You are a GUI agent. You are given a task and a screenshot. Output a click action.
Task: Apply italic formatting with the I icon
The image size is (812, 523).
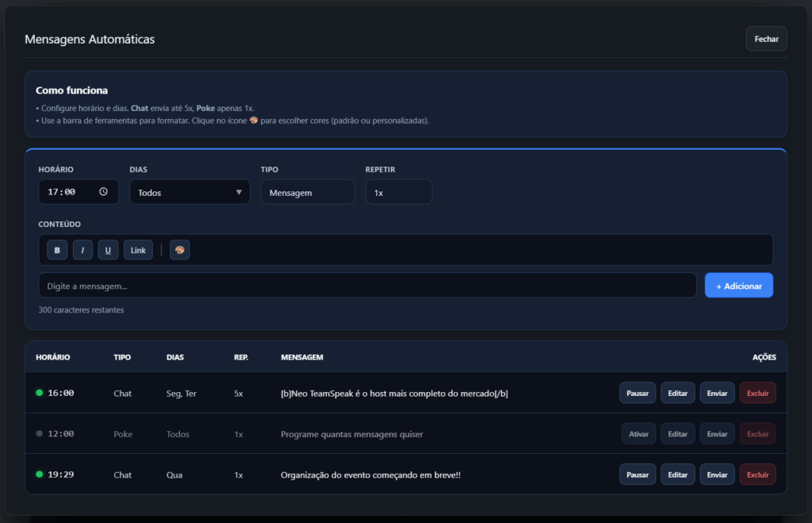[x=82, y=249]
